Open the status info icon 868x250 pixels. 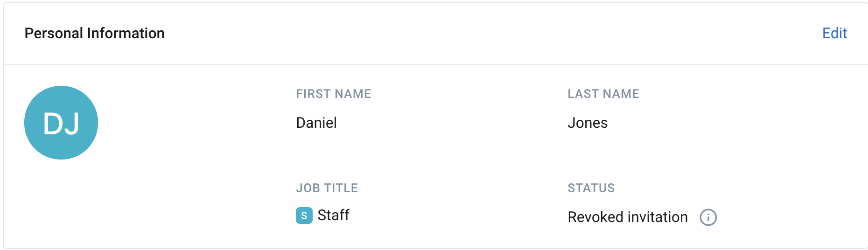point(708,217)
